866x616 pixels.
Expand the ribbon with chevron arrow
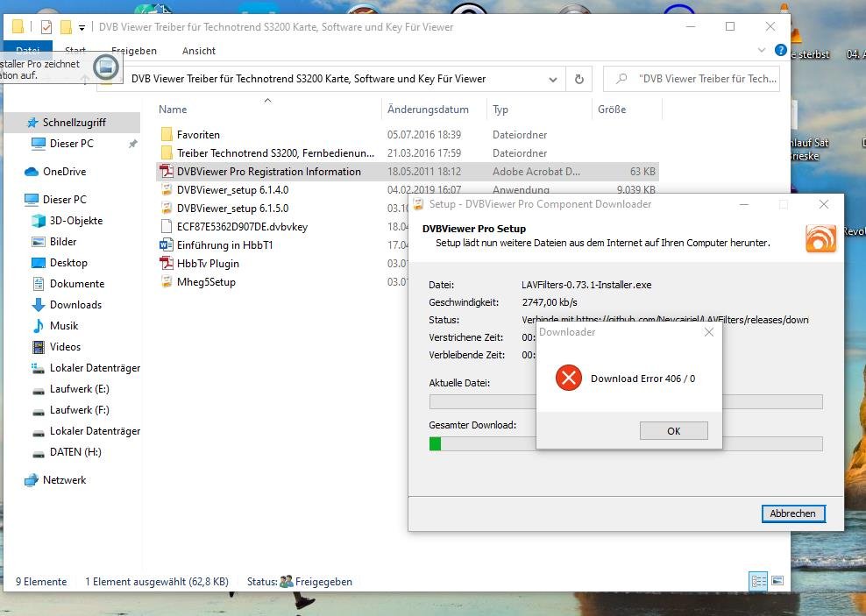pyautogui.click(x=762, y=50)
